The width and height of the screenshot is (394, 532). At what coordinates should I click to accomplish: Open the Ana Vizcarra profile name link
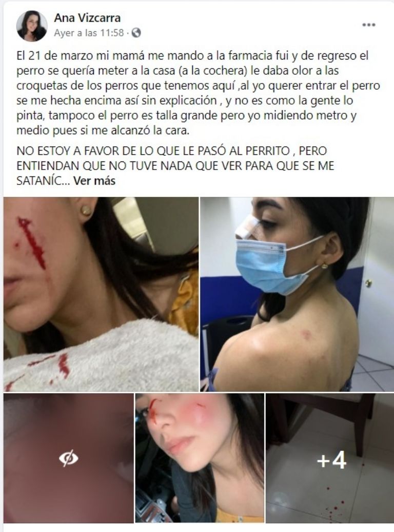pyautogui.click(x=87, y=17)
